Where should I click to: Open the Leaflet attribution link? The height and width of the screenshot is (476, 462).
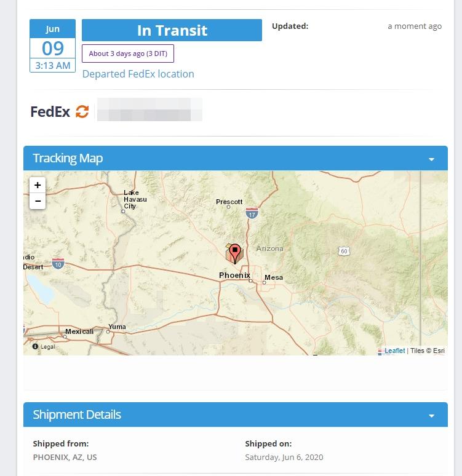click(394, 351)
